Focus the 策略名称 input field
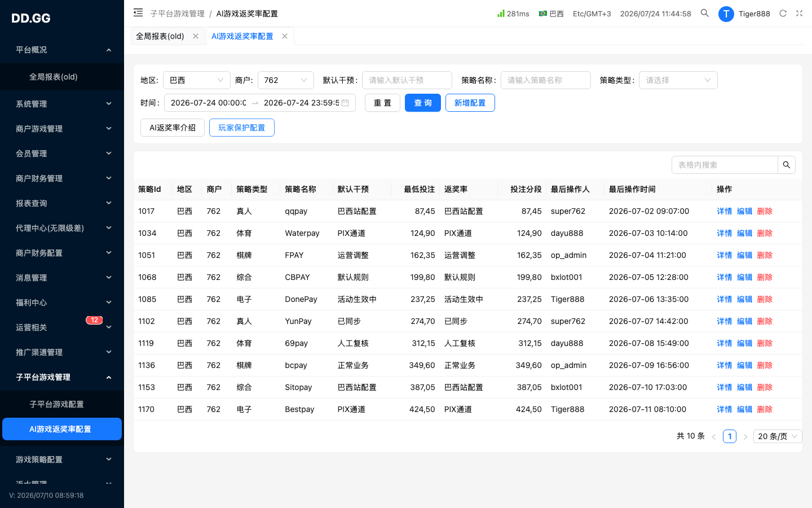Viewport: 812px width, 508px height. (546, 80)
